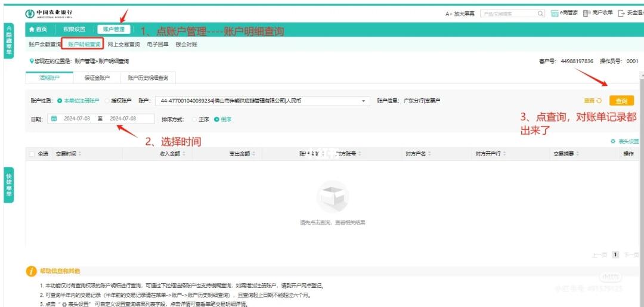Switch to 账户历史明细查询 tab

pyautogui.click(x=148, y=77)
